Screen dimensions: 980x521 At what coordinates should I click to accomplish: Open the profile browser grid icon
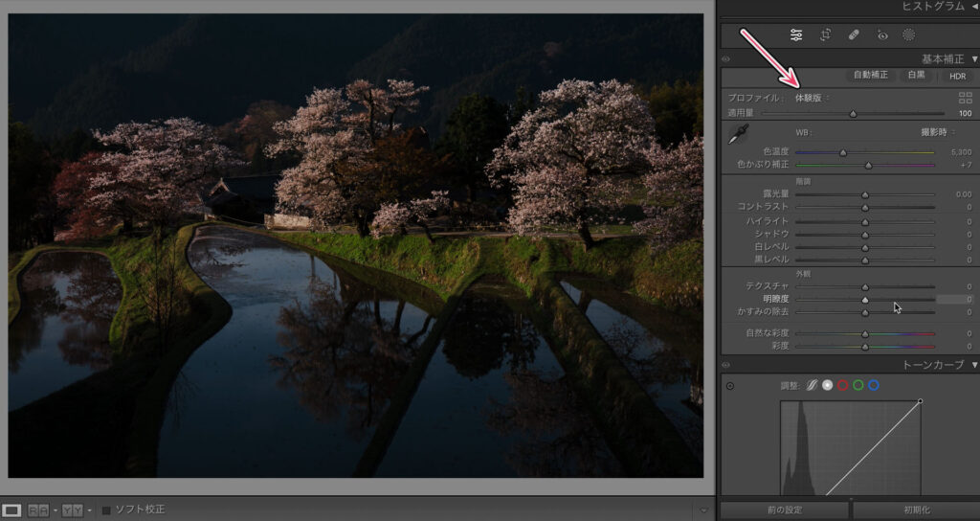point(965,98)
